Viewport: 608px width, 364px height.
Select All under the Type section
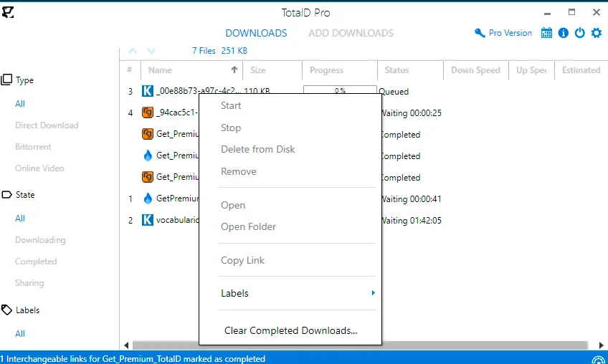(20, 103)
